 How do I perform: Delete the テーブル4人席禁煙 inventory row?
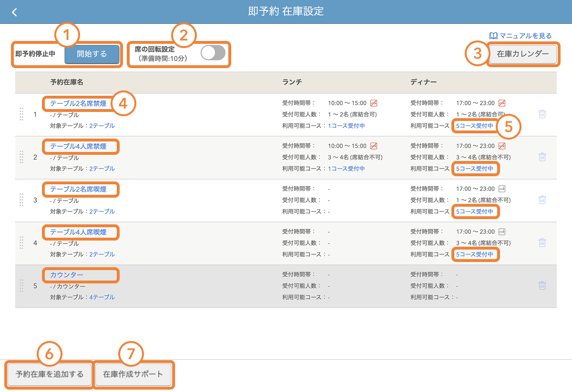click(542, 157)
